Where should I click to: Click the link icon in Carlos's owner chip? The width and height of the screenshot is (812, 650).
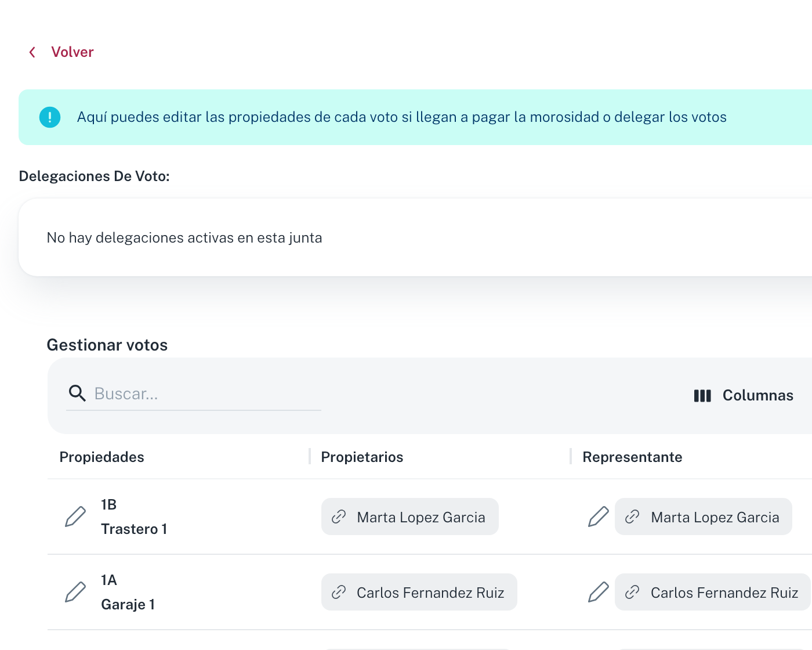339,592
